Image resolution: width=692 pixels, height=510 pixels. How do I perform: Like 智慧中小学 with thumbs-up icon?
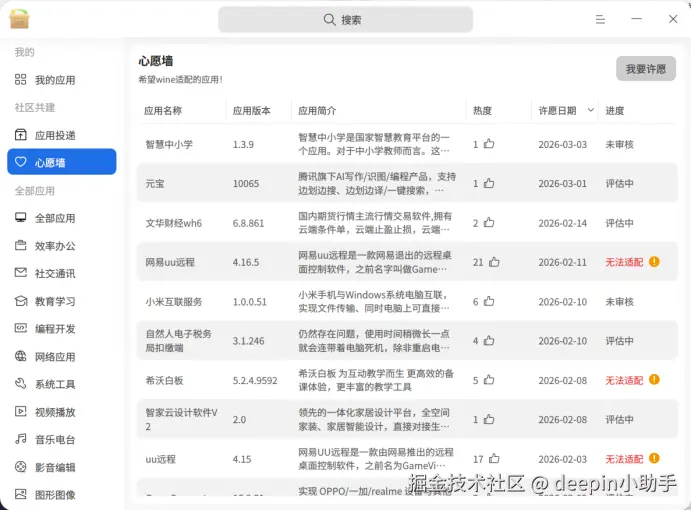point(489,144)
